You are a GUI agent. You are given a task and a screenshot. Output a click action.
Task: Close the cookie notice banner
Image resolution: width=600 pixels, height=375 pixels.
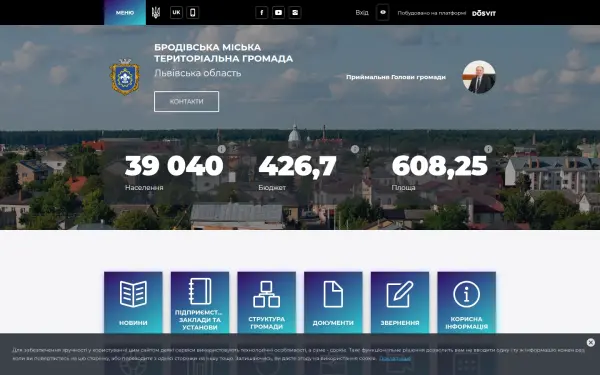click(590, 342)
